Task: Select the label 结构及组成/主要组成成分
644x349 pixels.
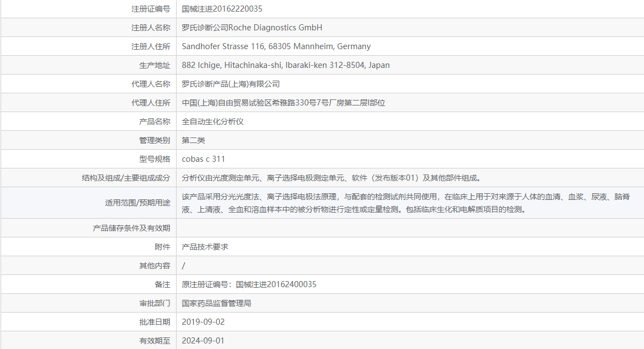Action: tap(126, 178)
